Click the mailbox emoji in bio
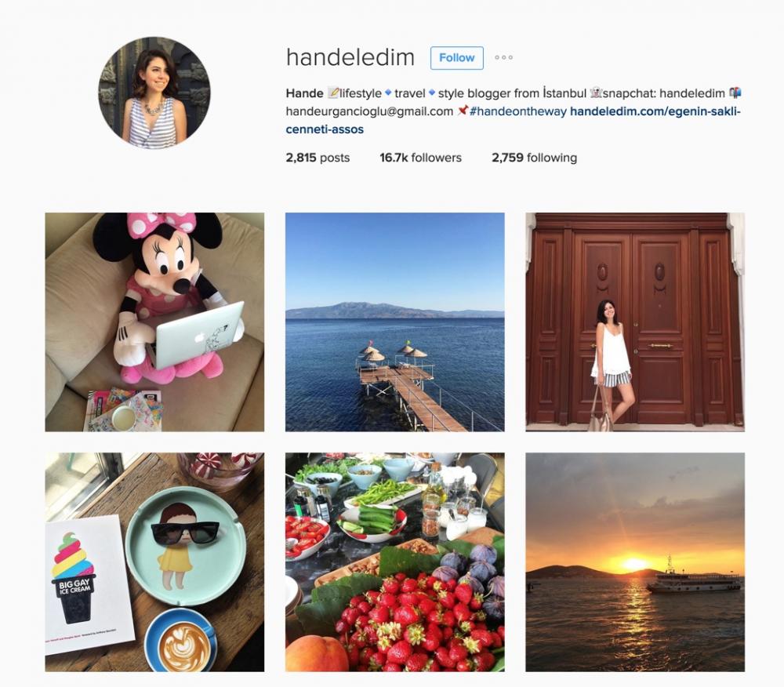 tap(735, 93)
